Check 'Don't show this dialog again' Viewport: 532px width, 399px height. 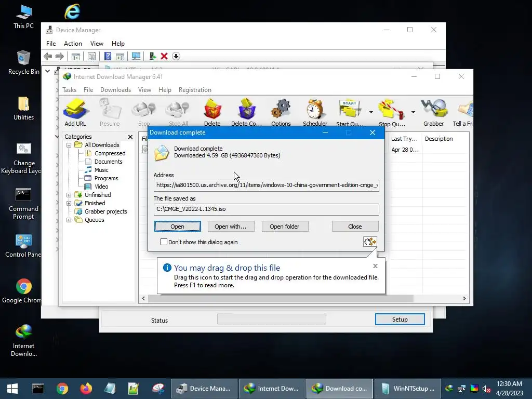tap(164, 242)
